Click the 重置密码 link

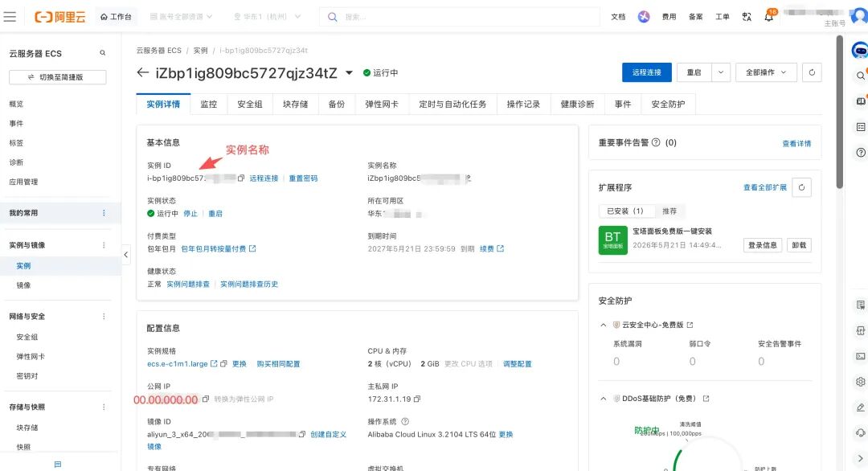tap(303, 178)
